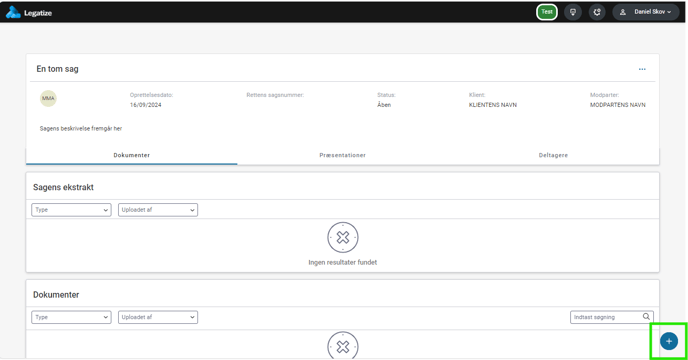Click the green Test environment badge
This screenshot has width=688, height=360.
[x=547, y=12]
